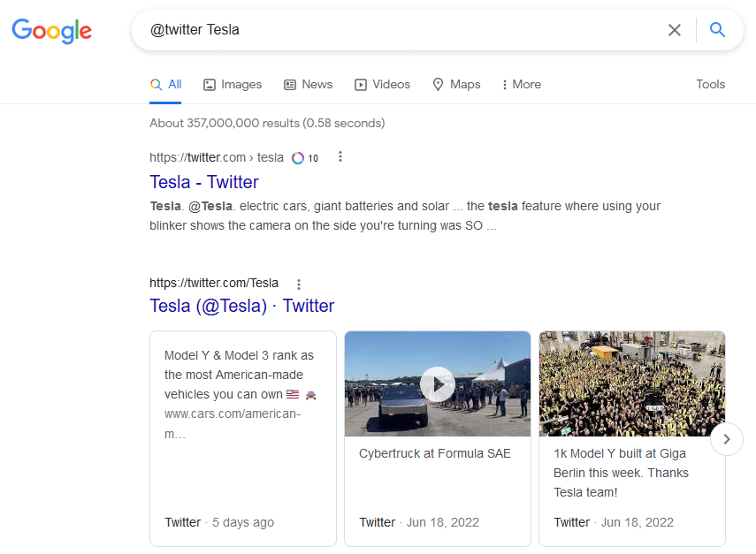
Task: Select the All results tab
Action: [166, 85]
